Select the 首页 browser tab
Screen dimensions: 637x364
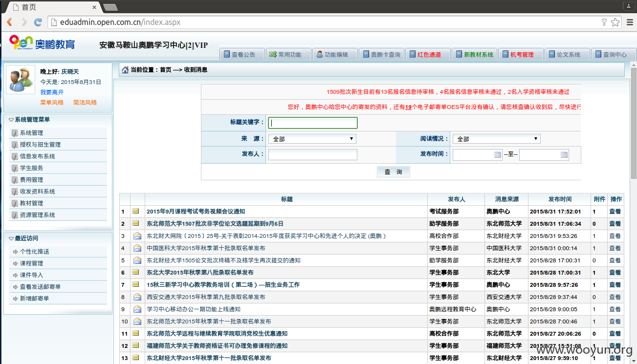click(x=53, y=7)
